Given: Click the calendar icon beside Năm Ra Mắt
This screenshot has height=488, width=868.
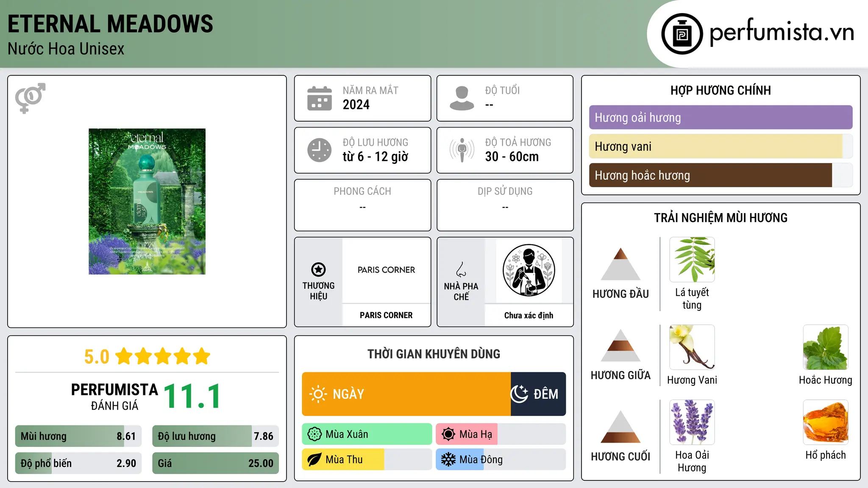Looking at the screenshot, I should pyautogui.click(x=320, y=98).
